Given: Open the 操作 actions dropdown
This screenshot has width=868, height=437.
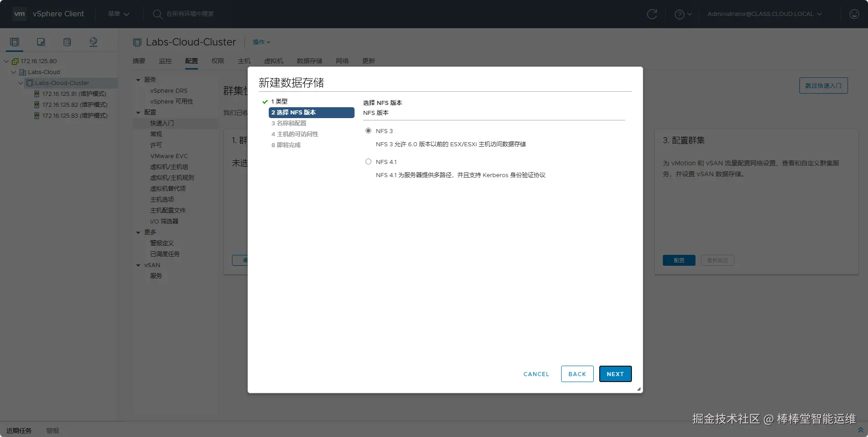Looking at the screenshot, I should 261,42.
